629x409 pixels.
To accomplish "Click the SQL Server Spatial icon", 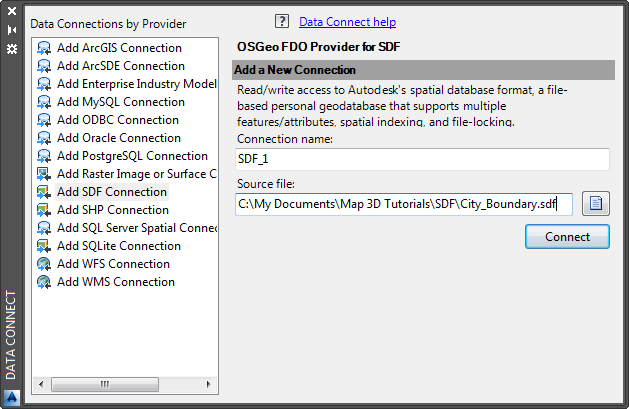I will pyautogui.click(x=44, y=228).
